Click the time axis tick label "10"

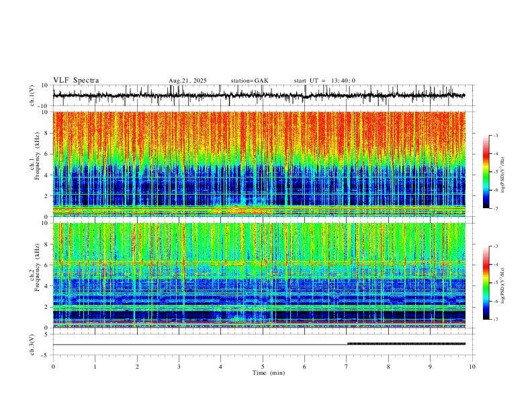click(x=472, y=367)
